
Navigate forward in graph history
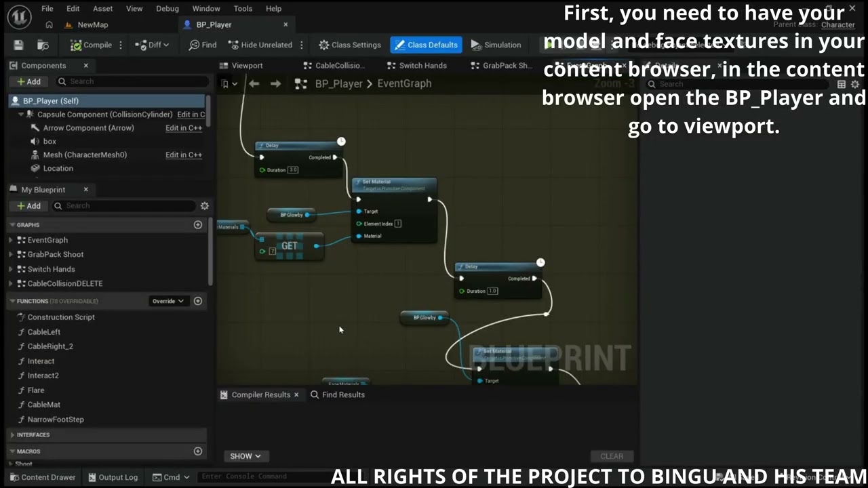pos(275,84)
